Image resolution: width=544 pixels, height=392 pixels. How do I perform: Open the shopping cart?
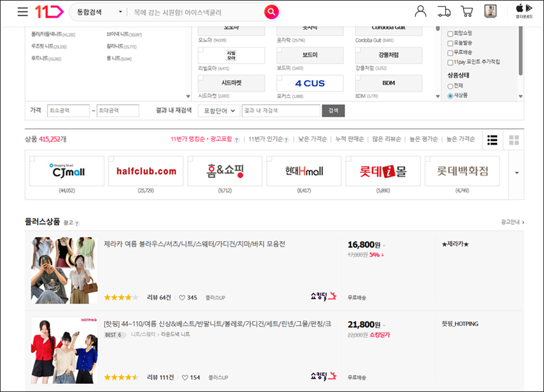click(x=467, y=11)
